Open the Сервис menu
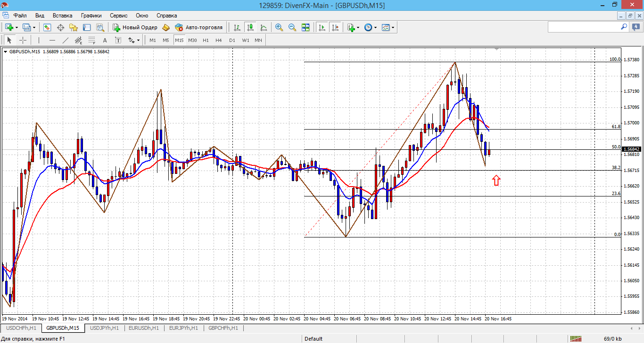Screen dimensions: 644x343 click(x=119, y=16)
